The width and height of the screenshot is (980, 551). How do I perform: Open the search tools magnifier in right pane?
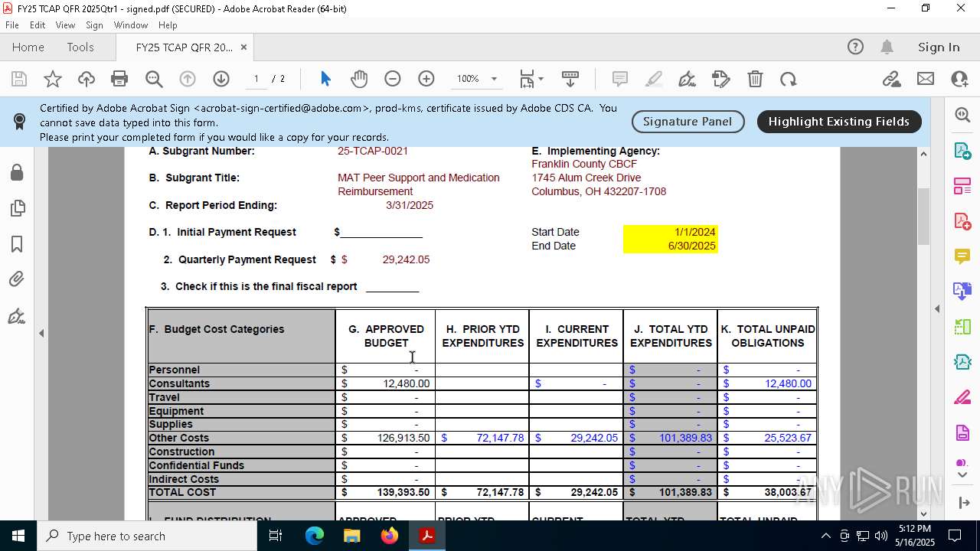click(962, 115)
